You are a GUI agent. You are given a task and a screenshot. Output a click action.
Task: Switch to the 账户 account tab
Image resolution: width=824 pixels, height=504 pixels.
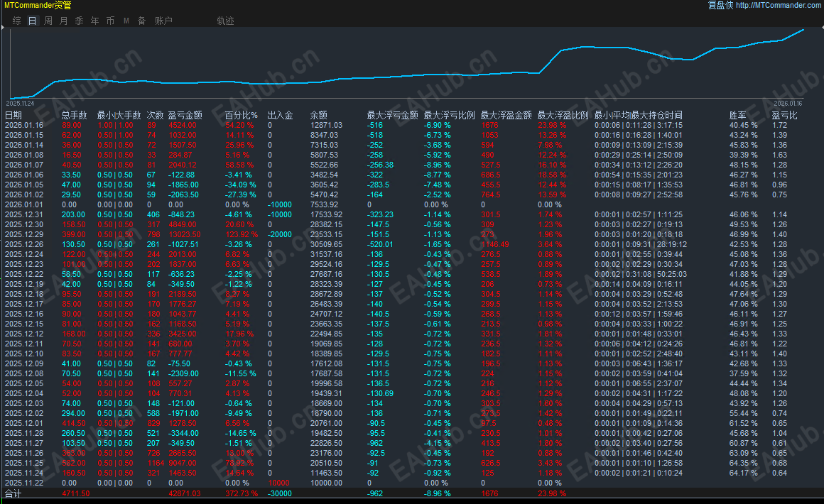click(x=163, y=21)
